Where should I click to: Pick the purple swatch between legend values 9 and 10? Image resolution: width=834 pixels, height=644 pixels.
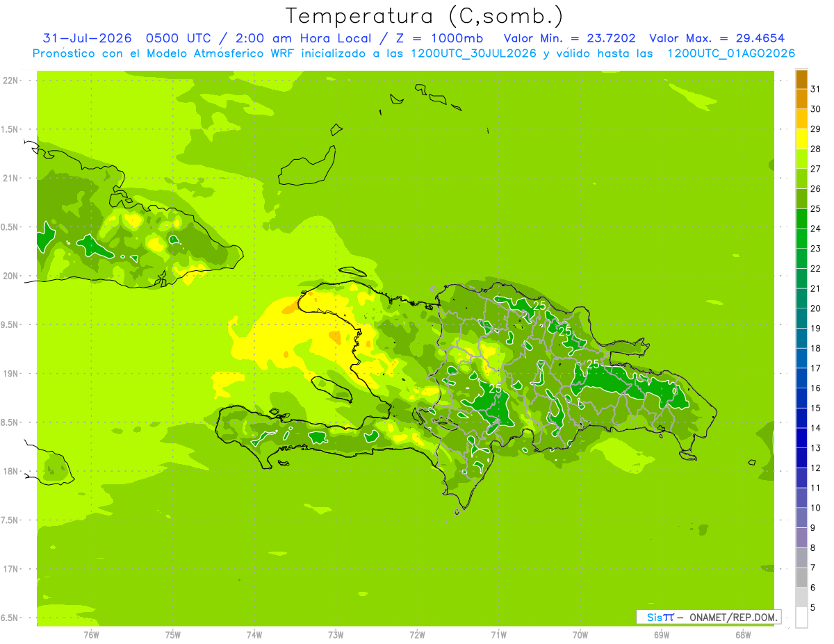801,518
